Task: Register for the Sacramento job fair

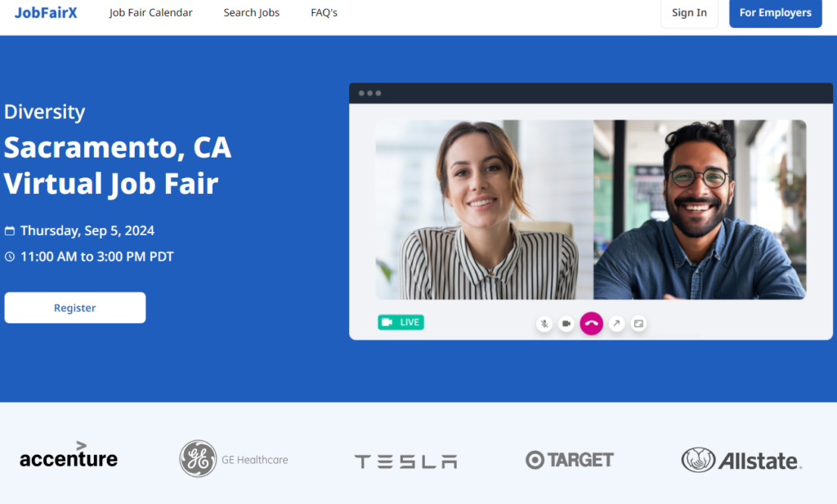Action: click(74, 308)
